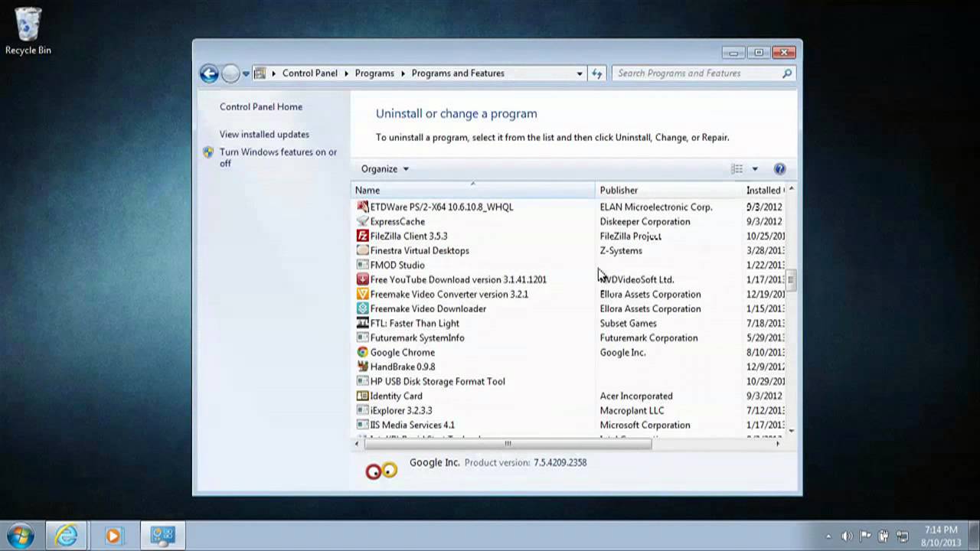Click the horizontal scrollbar right arrow

779,444
